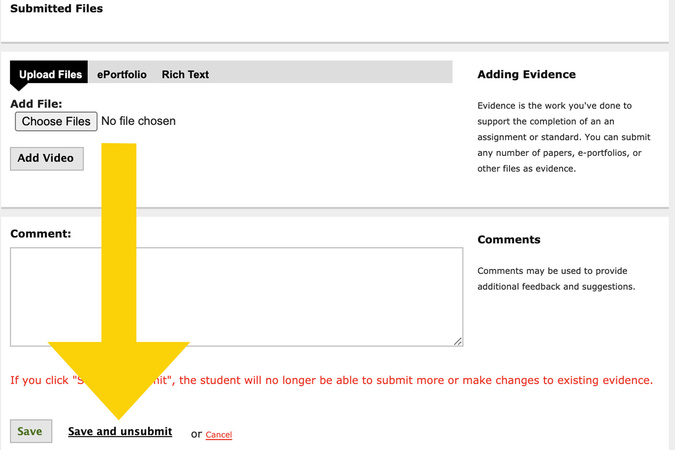
Task: Click the green Save button
Action: (x=31, y=431)
